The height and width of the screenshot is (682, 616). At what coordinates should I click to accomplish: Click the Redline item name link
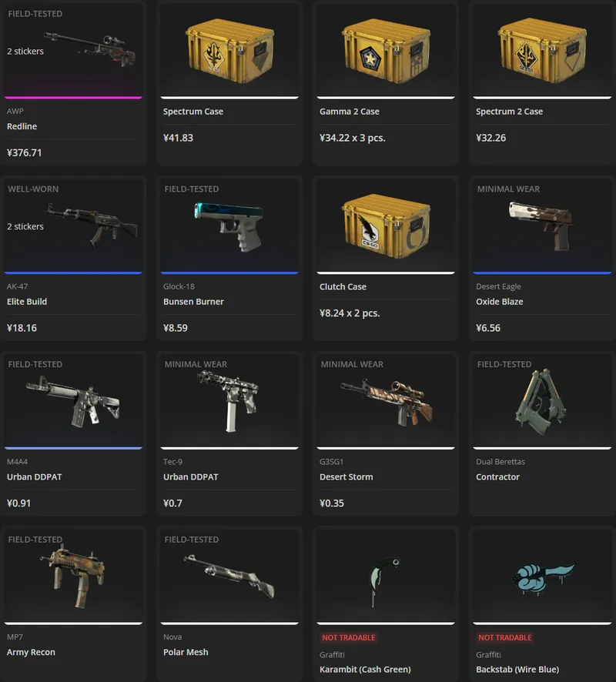(x=22, y=126)
